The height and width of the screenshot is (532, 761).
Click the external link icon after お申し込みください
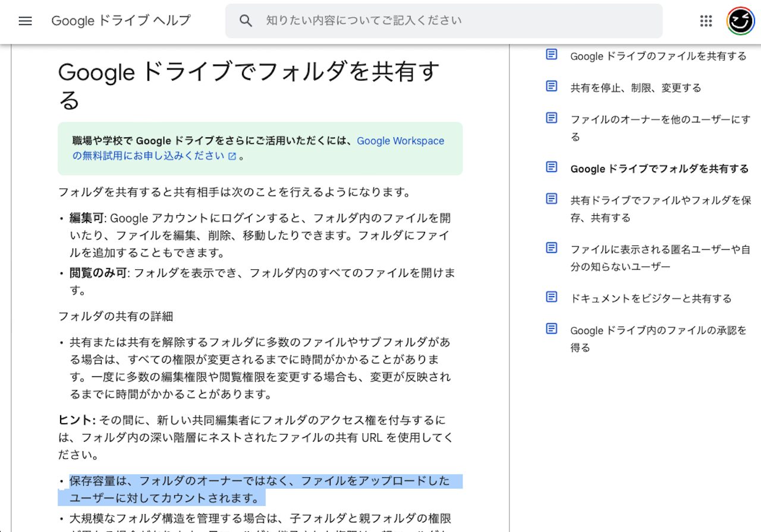pos(232,156)
